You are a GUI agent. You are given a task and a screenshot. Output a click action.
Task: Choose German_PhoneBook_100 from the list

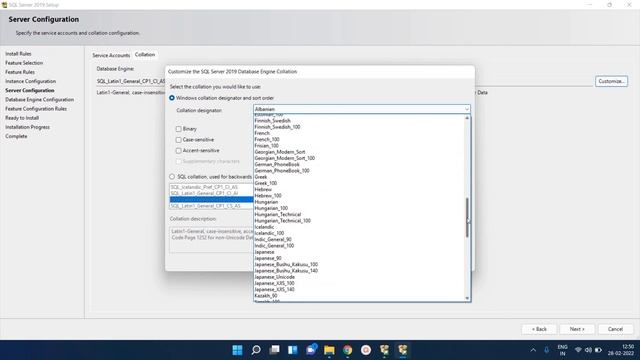(282, 171)
